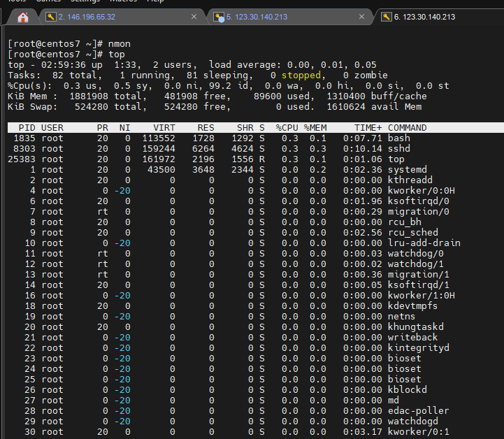Click the systemd process entry
Image resolution: width=504 pixels, height=439 pixels.
click(407, 170)
